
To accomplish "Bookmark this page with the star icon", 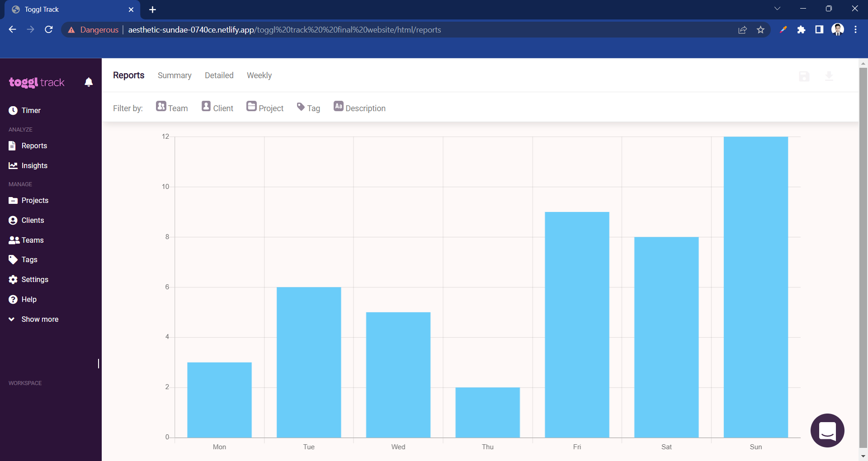I will point(760,30).
